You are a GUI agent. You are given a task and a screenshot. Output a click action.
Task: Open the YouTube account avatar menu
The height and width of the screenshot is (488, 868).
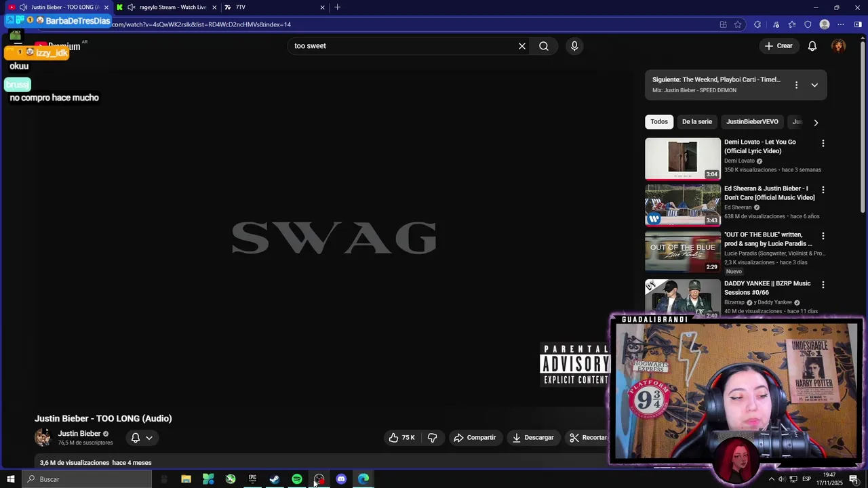point(839,46)
